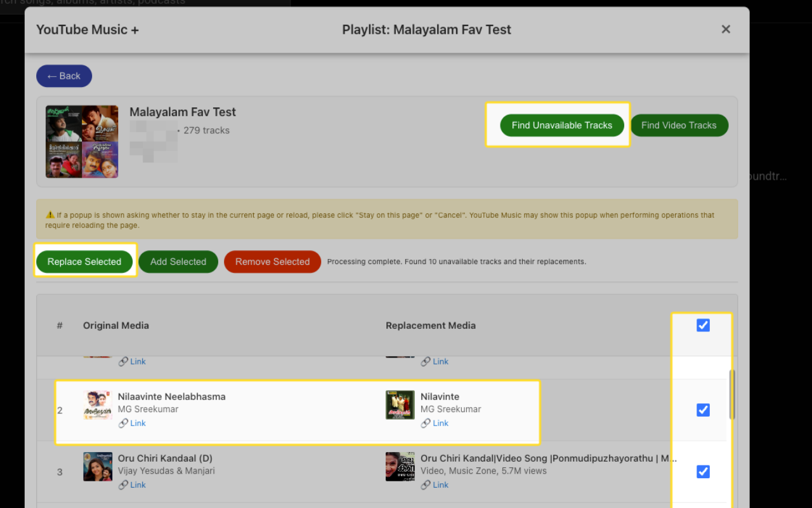The image size is (812, 508).
Task: Click the results table vertical scrollbar
Action: pyautogui.click(x=732, y=394)
